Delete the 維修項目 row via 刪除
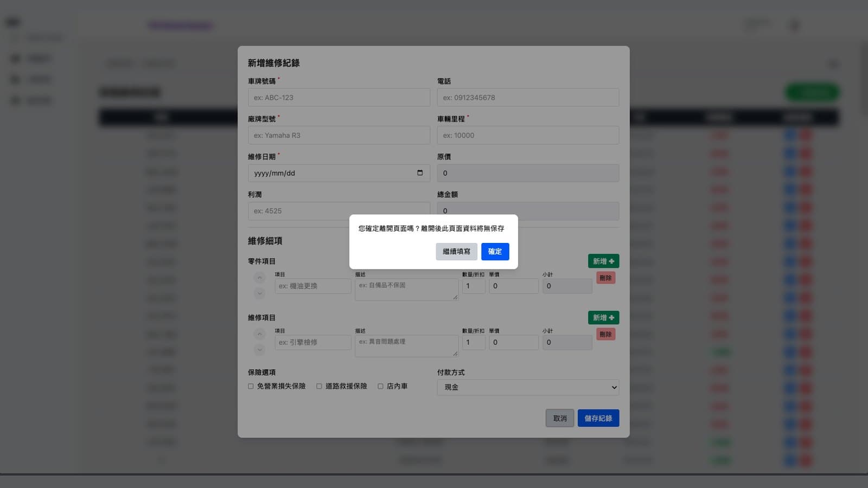The width and height of the screenshot is (868, 488). (605, 335)
